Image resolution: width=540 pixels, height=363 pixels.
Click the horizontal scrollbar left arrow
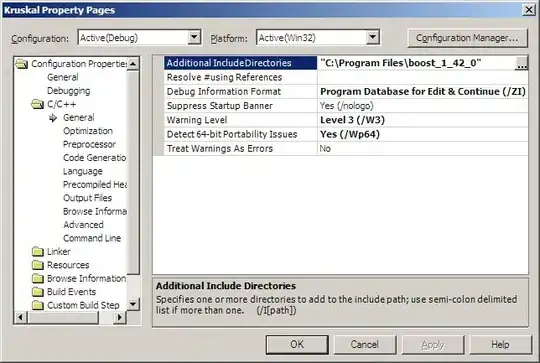[x=21, y=317]
